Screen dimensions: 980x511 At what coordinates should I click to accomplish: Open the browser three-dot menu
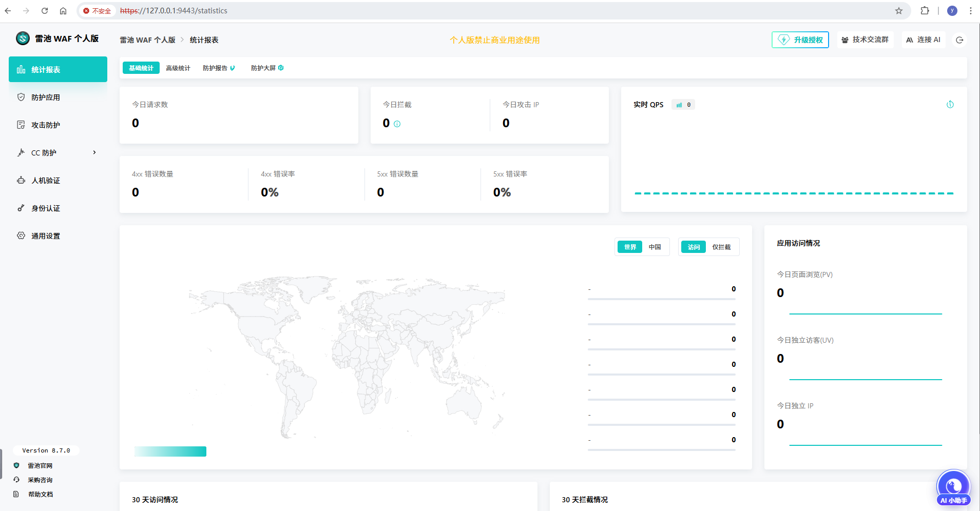(970, 11)
